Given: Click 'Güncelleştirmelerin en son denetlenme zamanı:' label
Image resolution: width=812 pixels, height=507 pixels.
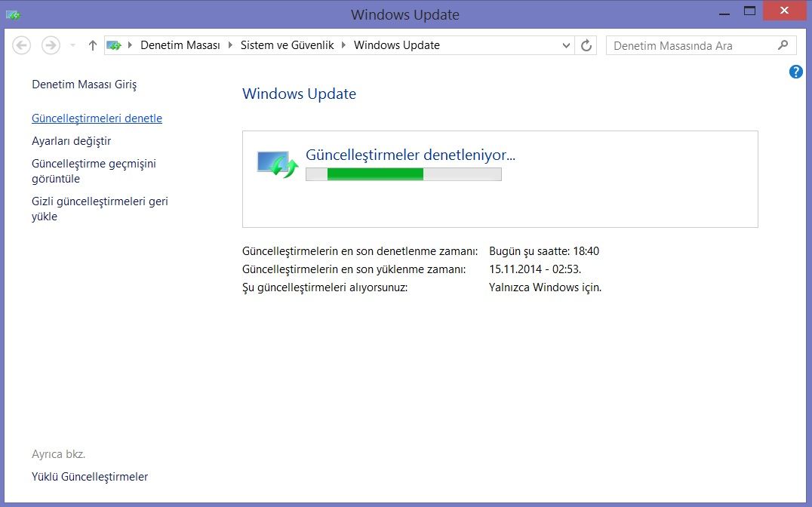Looking at the screenshot, I should (x=360, y=251).
